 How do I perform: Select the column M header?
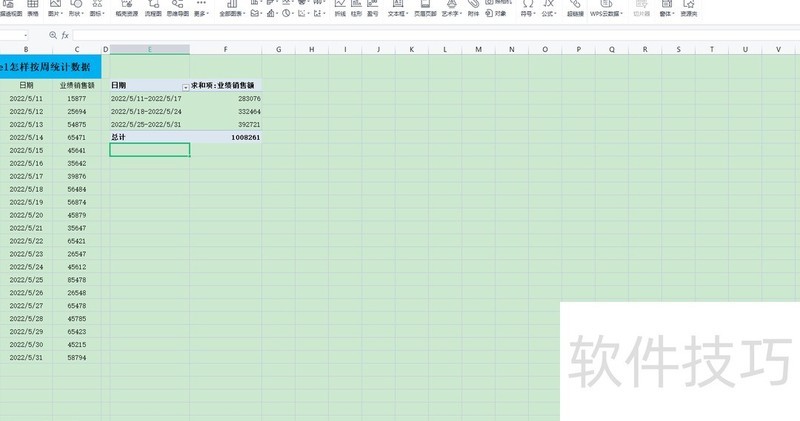pyautogui.click(x=478, y=49)
